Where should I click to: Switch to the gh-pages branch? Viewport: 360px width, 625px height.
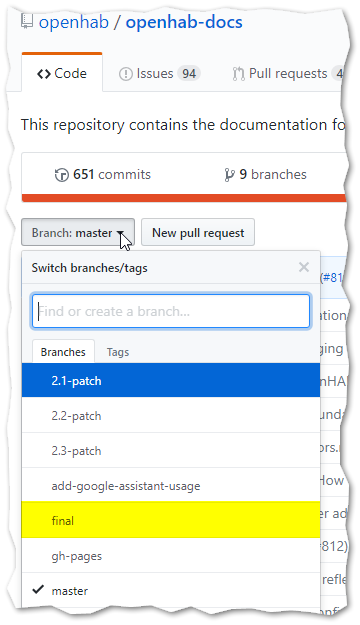171,555
